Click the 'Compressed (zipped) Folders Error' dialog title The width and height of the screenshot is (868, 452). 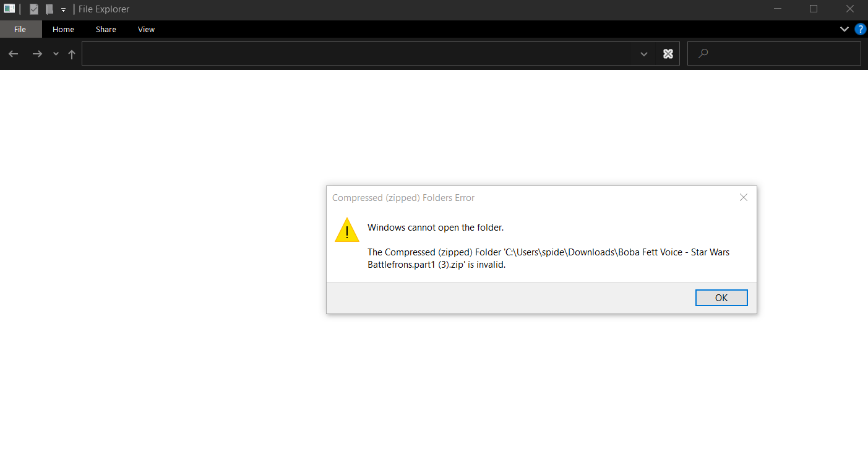403,198
